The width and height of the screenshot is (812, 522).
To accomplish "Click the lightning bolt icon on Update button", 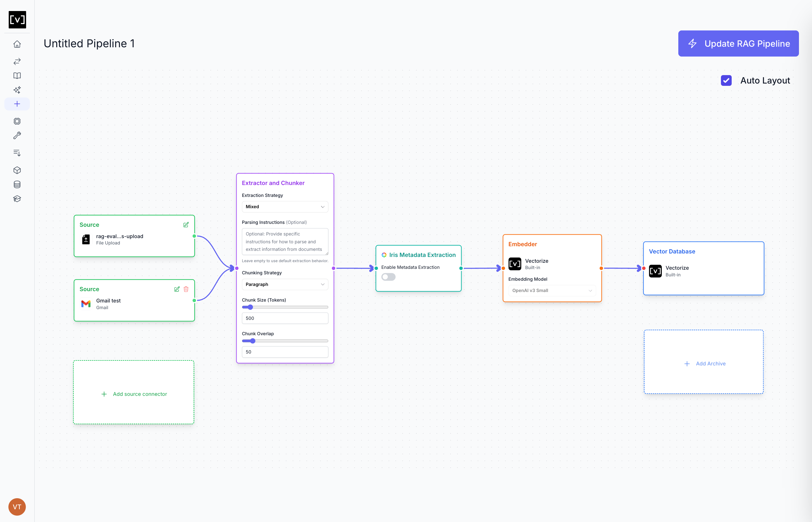I will click(x=692, y=43).
